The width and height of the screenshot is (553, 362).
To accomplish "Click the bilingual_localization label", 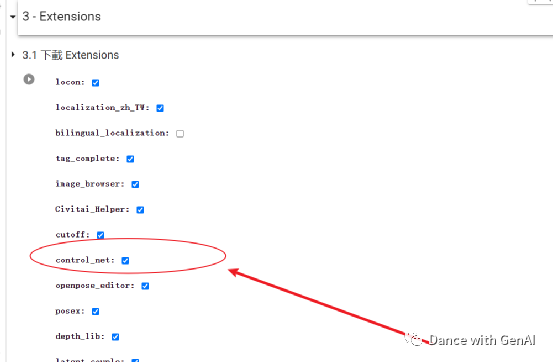I will 112,133.
